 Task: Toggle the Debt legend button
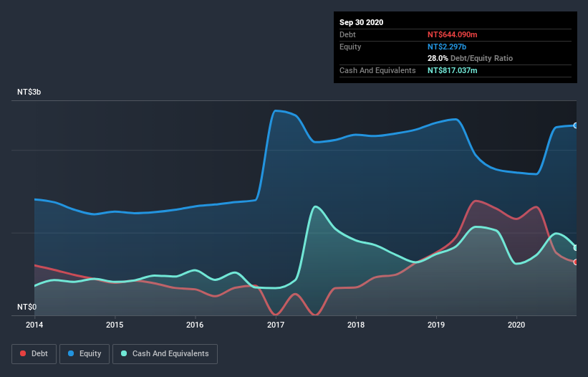[34, 354]
